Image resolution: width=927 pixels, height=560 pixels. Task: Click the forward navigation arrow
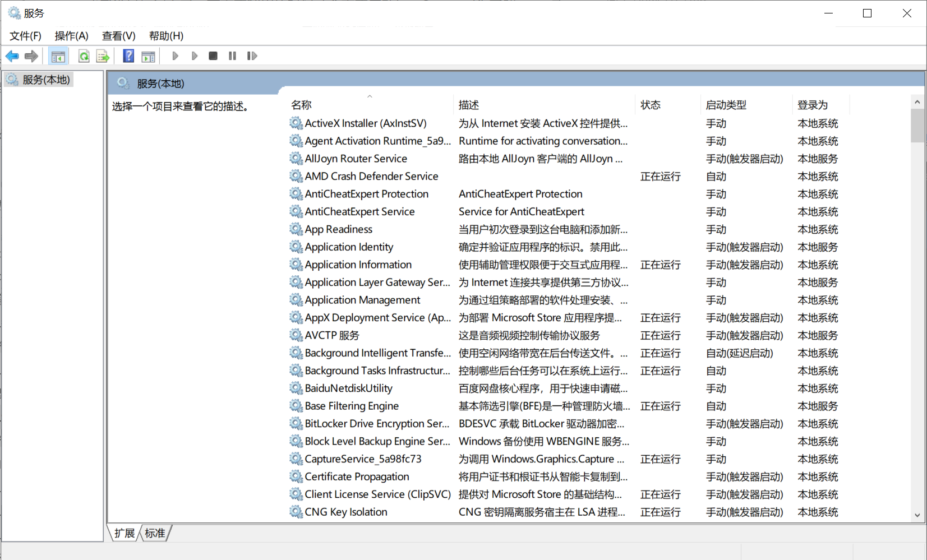pos(31,55)
